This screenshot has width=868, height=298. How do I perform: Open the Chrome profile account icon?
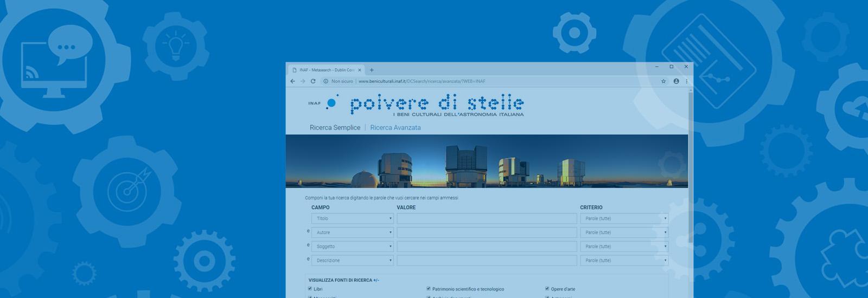pyautogui.click(x=676, y=81)
